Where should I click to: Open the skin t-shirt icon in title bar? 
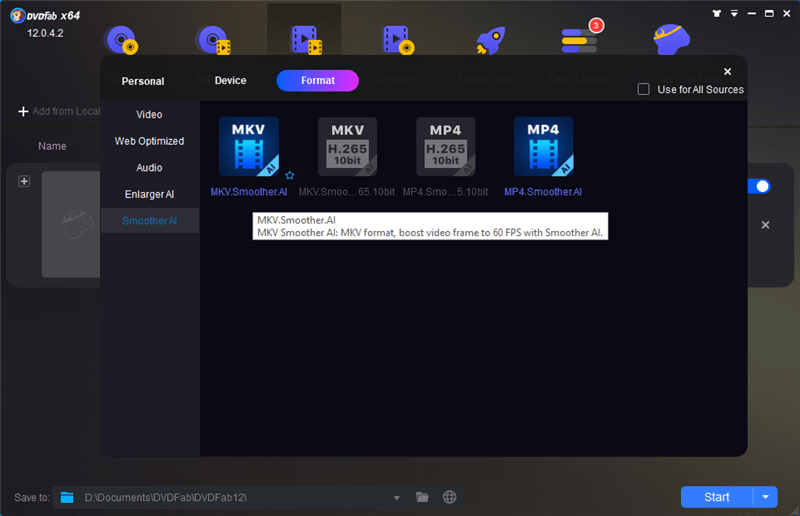tap(717, 14)
